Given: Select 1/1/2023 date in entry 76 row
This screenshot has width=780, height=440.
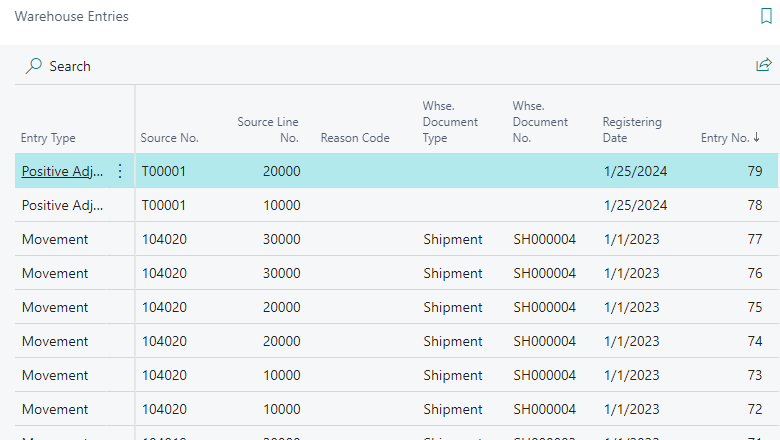Looking at the screenshot, I should click(x=631, y=273).
